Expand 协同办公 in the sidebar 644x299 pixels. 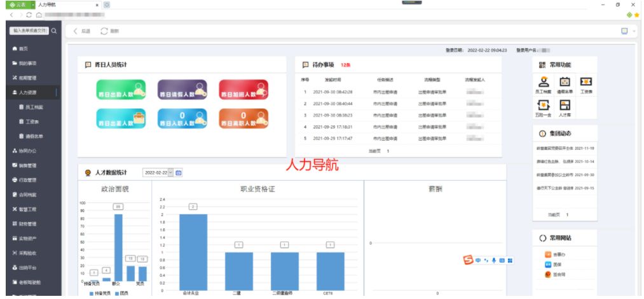pyautogui.click(x=25, y=151)
